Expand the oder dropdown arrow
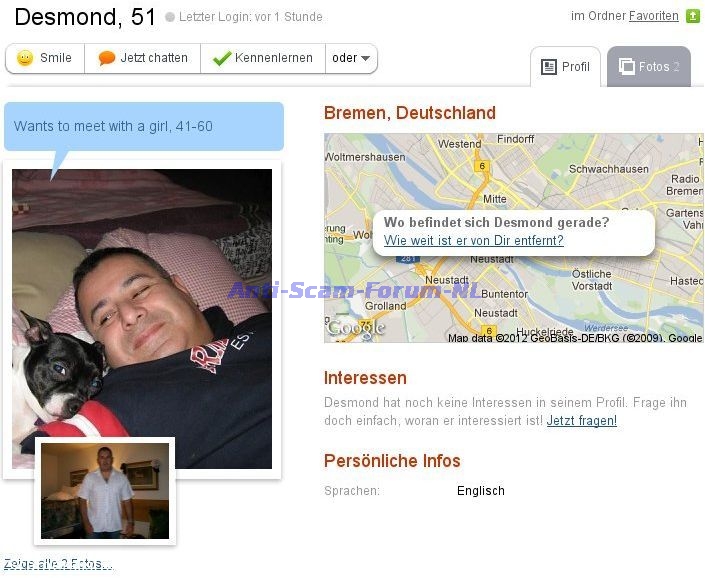The width and height of the screenshot is (705, 578). (366, 58)
